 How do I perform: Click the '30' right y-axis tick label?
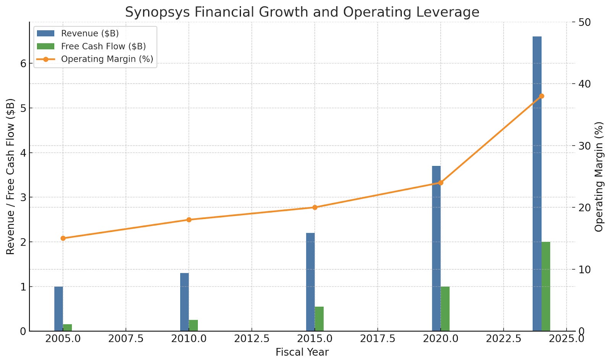point(585,146)
